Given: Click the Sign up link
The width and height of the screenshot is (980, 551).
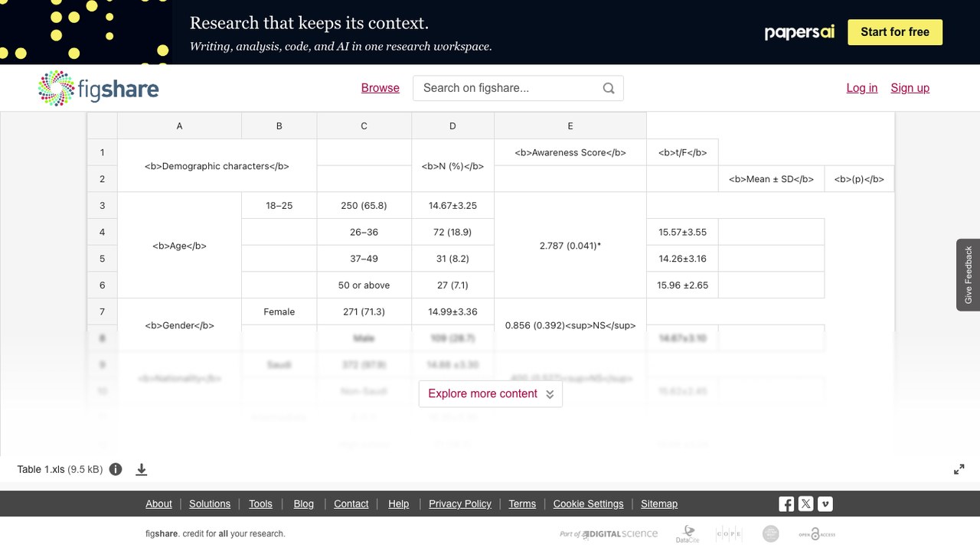Looking at the screenshot, I should point(910,88).
